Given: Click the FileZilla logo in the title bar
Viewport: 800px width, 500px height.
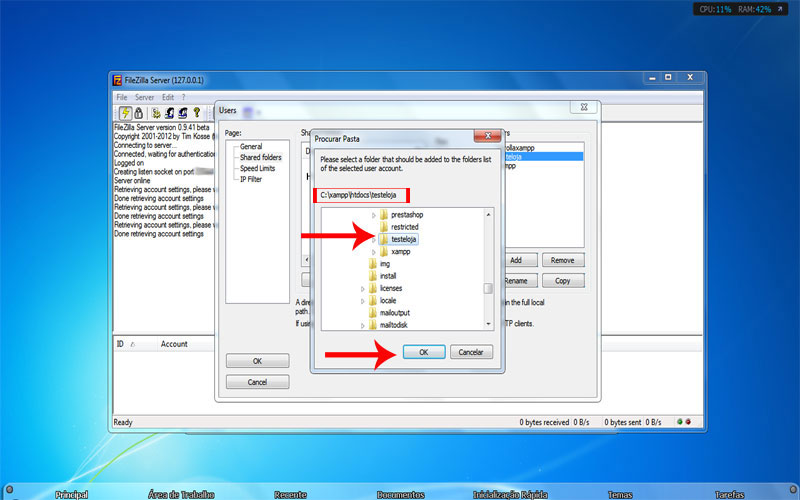Looking at the screenshot, I should (117, 80).
